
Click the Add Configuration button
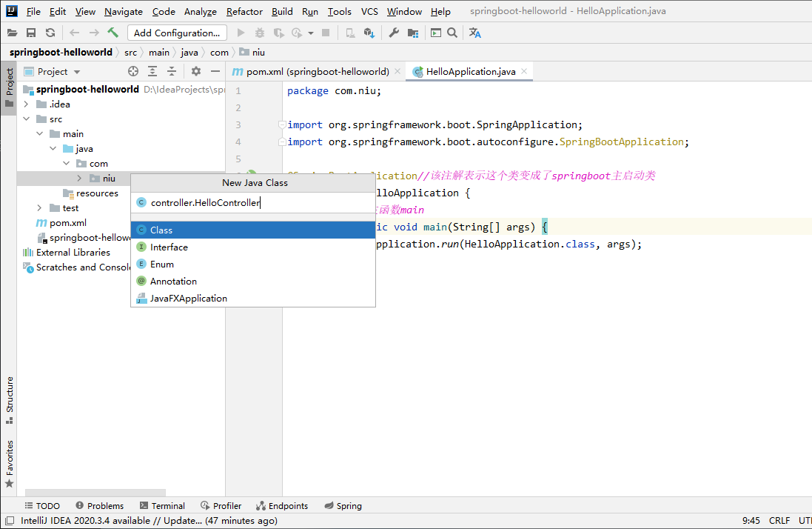click(x=177, y=33)
